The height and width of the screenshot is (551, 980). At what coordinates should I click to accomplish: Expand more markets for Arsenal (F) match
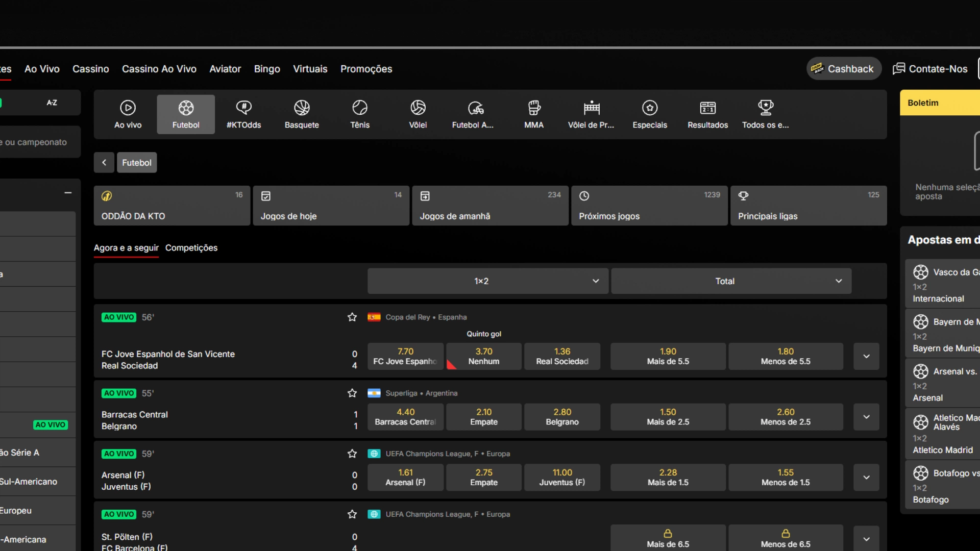(x=866, y=478)
